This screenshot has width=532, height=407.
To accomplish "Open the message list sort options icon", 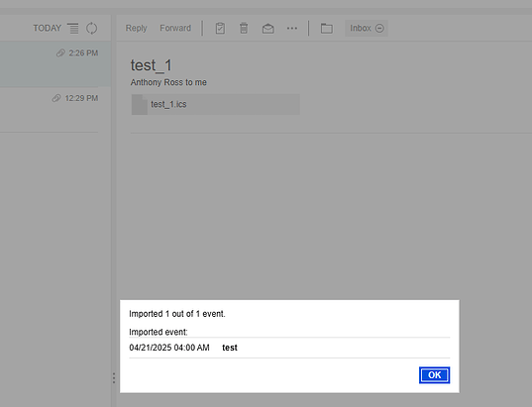I will pyautogui.click(x=73, y=28).
